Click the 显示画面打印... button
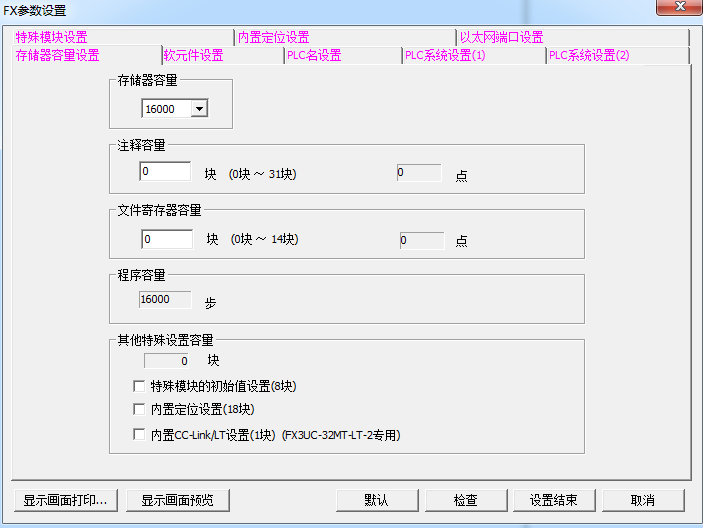The image size is (703, 528). click(x=67, y=500)
